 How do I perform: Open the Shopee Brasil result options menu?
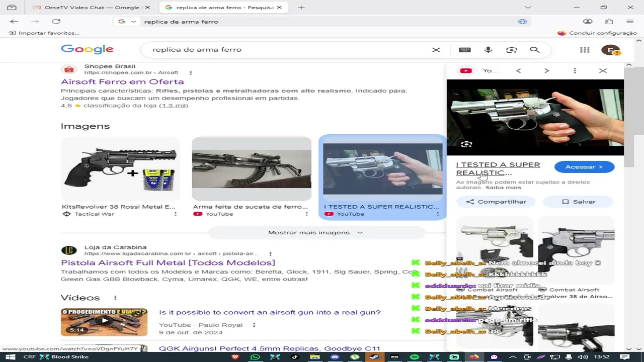[191, 72]
